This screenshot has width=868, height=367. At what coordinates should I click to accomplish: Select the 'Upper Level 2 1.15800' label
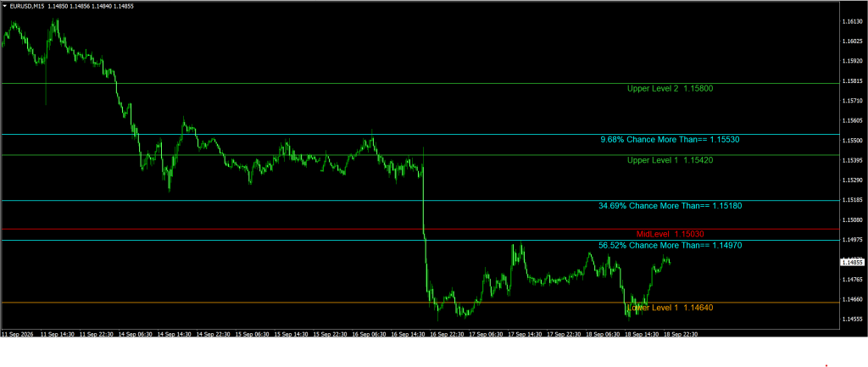tap(670, 88)
